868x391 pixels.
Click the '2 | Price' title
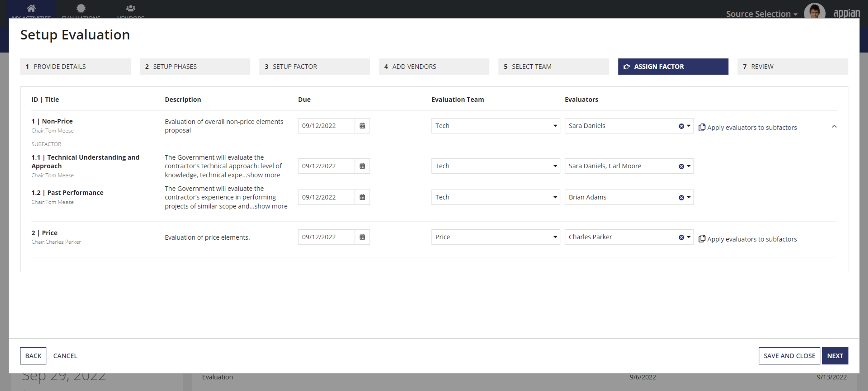coord(45,233)
